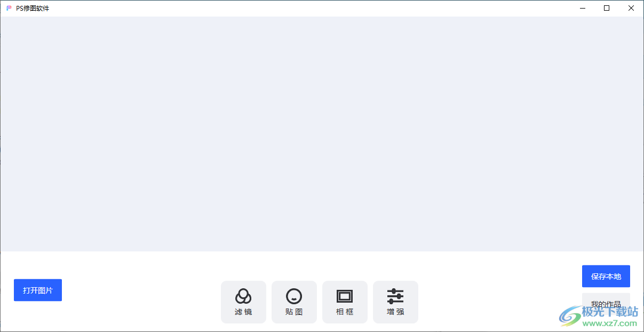Click the 极光下载站 watermark text
This screenshot has height=332, width=644.
click(x=610, y=312)
